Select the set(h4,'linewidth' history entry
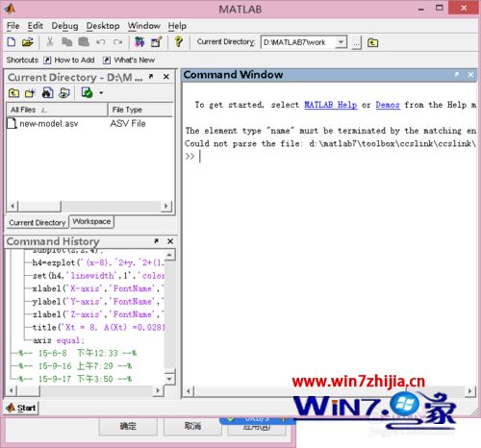481x448 pixels. 99,276
